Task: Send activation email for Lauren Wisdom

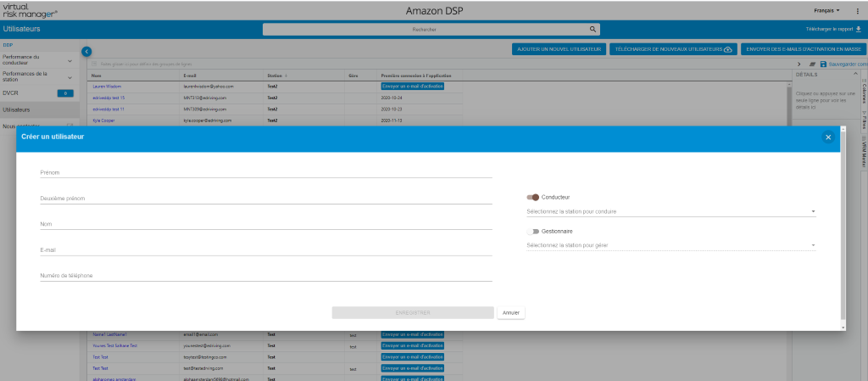Action: click(x=413, y=87)
